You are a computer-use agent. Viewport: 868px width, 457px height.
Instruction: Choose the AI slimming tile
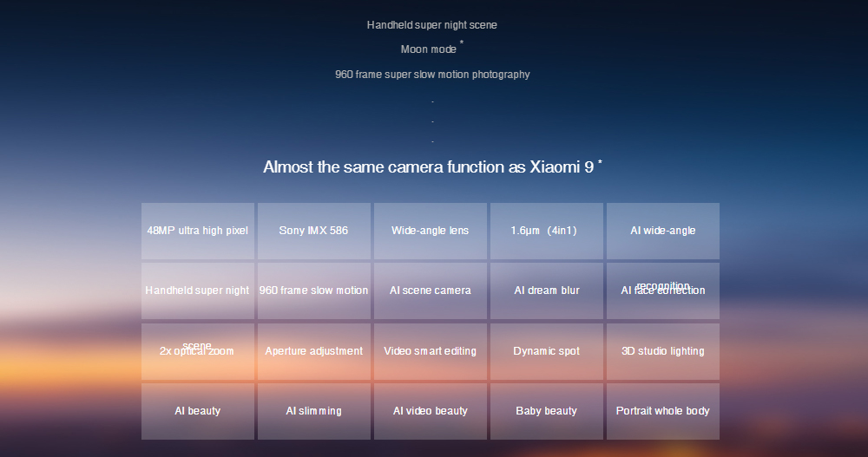[314, 411]
